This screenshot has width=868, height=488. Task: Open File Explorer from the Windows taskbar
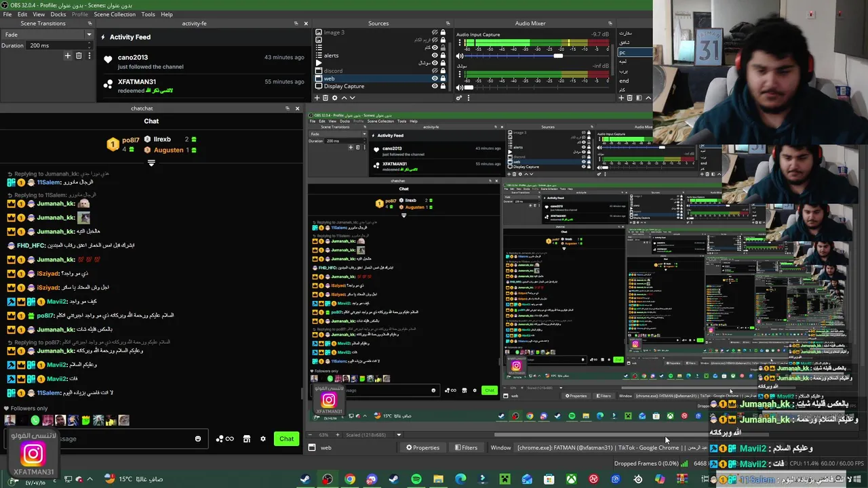coord(438,479)
